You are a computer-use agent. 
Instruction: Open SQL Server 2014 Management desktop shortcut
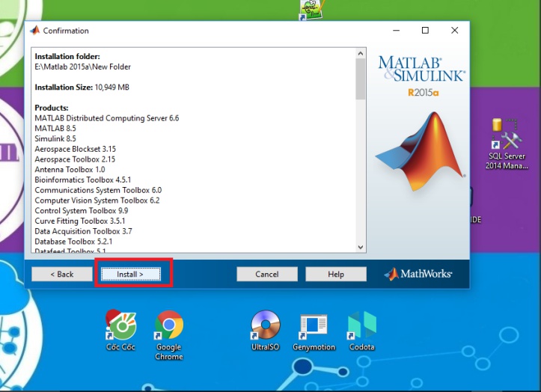507,144
